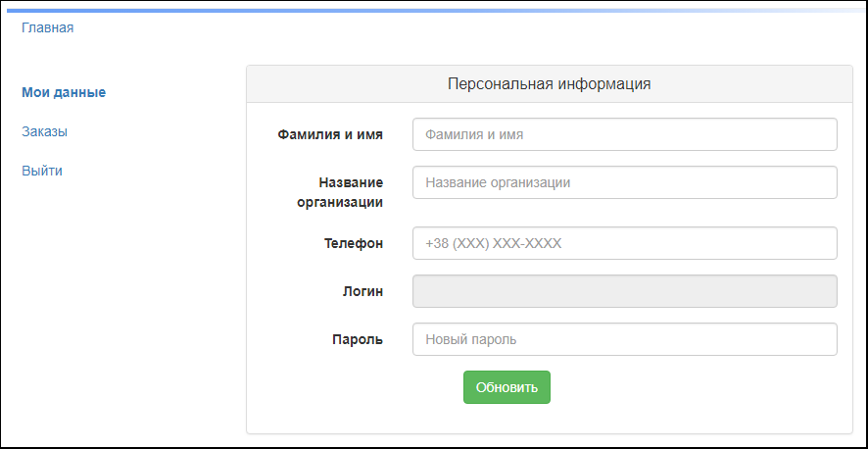868x449 pixels.
Task: Click the Телефон field label
Action: coord(354,243)
